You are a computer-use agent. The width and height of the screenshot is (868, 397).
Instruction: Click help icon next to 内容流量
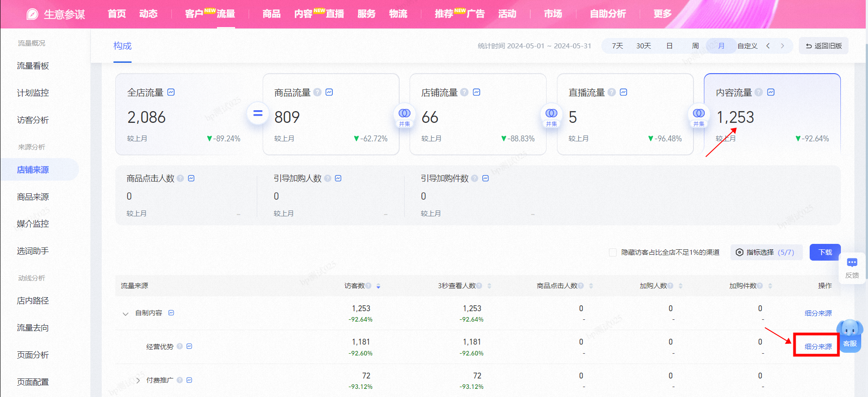pos(759,92)
